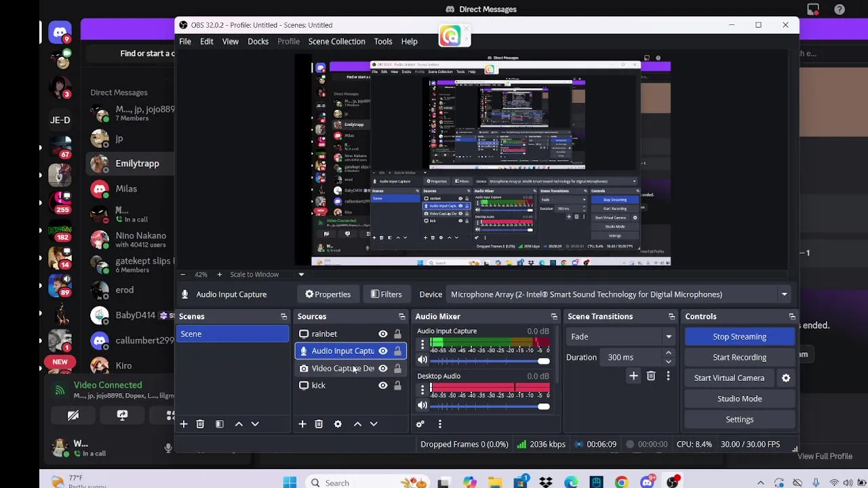Move source down arrow in Sources dock
Image resolution: width=868 pixels, height=488 pixels.
coord(374,424)
